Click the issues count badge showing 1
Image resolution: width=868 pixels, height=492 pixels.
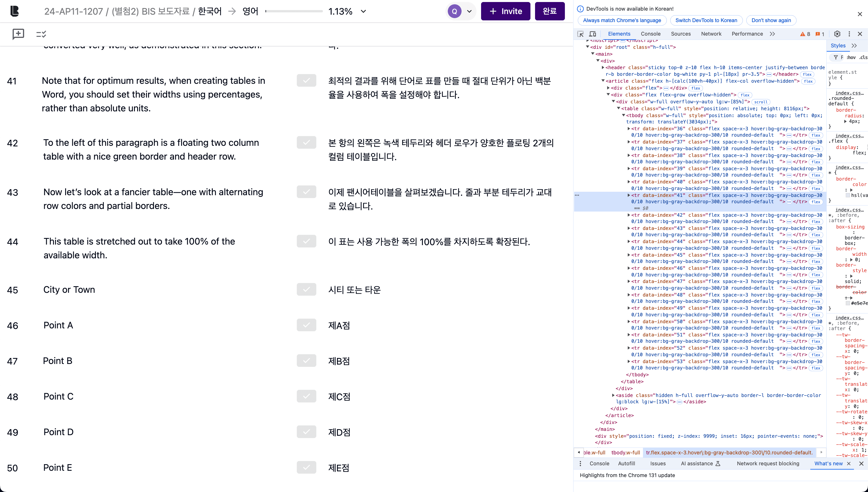[x=820, y=34]
